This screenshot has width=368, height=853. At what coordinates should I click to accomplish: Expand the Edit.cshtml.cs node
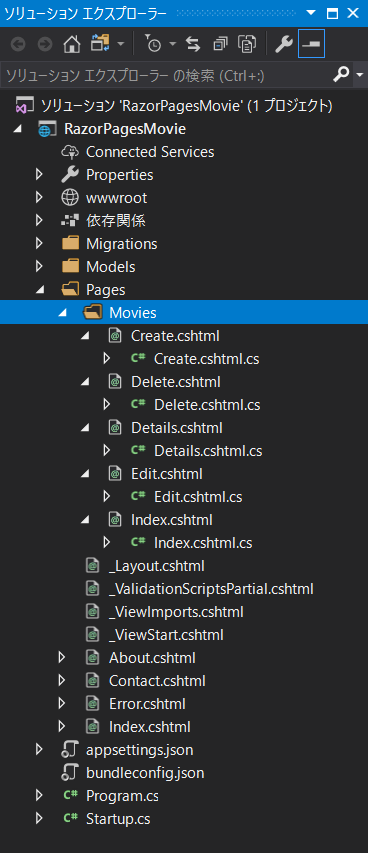tap(107, 496)
